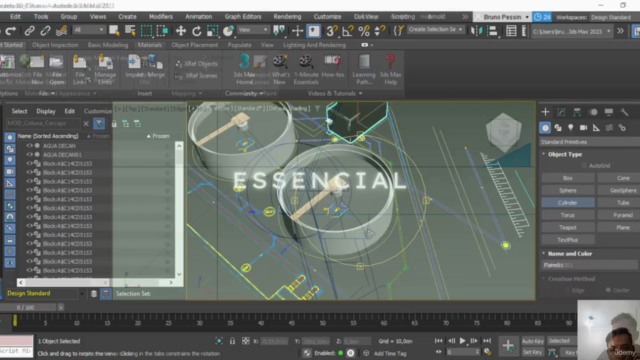Select the Rotate transform tool
640x360 pixels.
[196, 31]
